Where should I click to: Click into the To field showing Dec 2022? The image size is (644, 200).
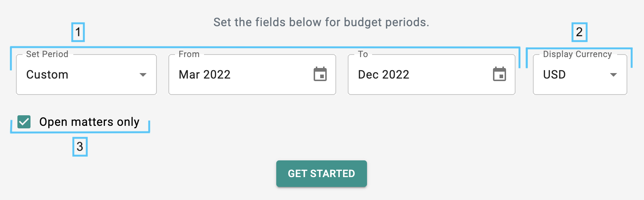432,75
